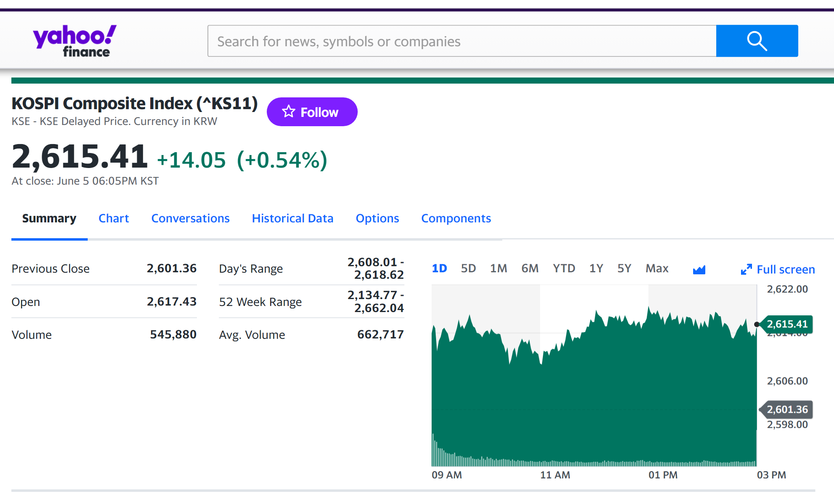This screenshot has height=504, width=834.
Task: Click the Previous Close value 2,601.36 in table
Action: (171, 268)
